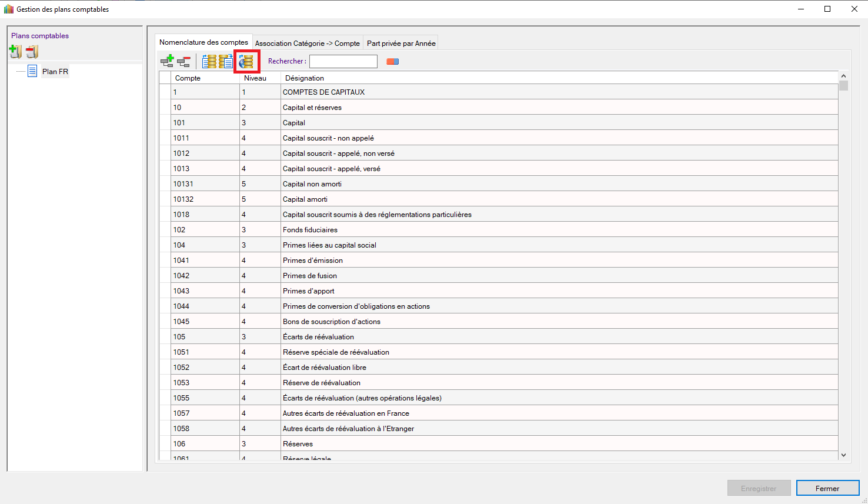The image size is (868, 504).
Task: Select the Nomenclature des comptes tab
Action: [203, 42]
